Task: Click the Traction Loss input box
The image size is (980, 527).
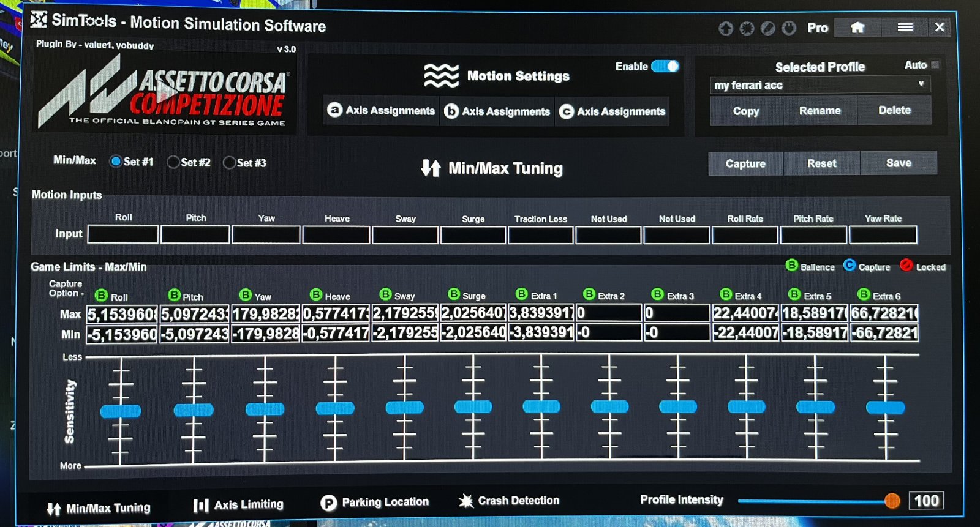Action: click(540, 235)
